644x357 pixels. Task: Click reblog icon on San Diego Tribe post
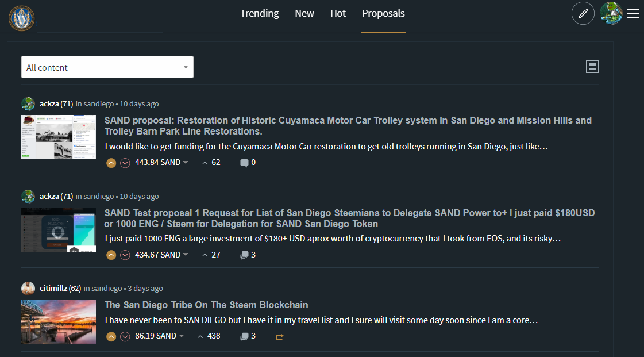point(279,337)
